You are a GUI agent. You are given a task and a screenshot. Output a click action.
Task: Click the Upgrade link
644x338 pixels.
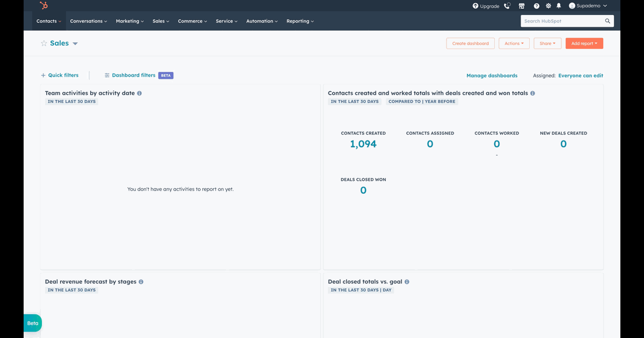[x=489, y=6]
